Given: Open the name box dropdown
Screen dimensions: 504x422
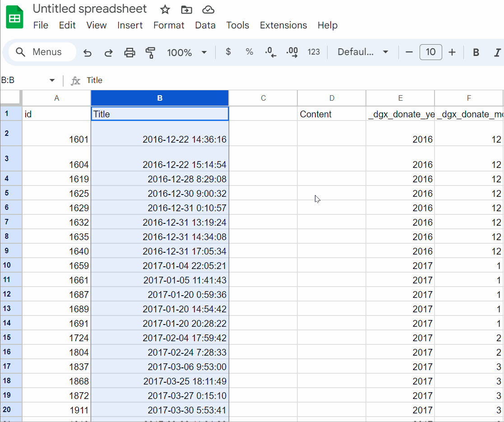Looking at the screenshot, I should [51, 80].
